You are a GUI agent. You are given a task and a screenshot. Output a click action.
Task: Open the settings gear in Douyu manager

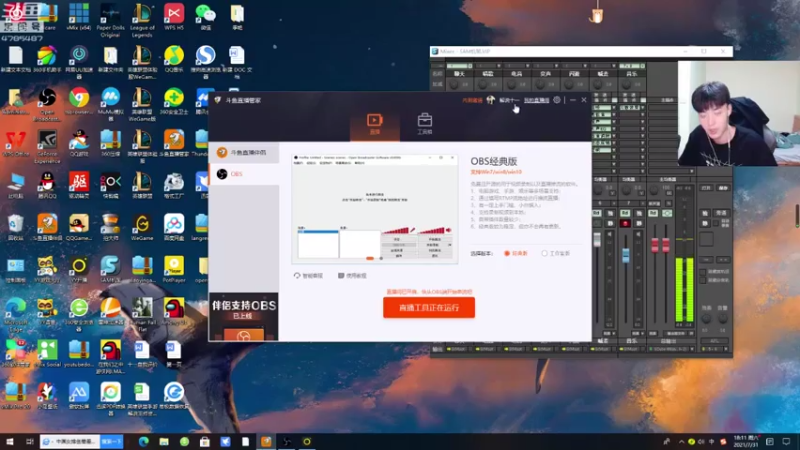[557, 100]
